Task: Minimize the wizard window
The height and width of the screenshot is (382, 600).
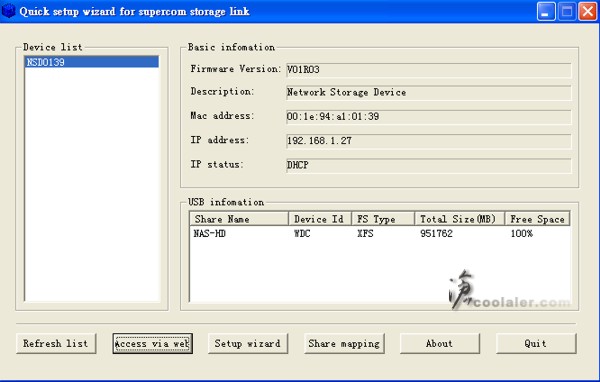Action: (546, 11)
